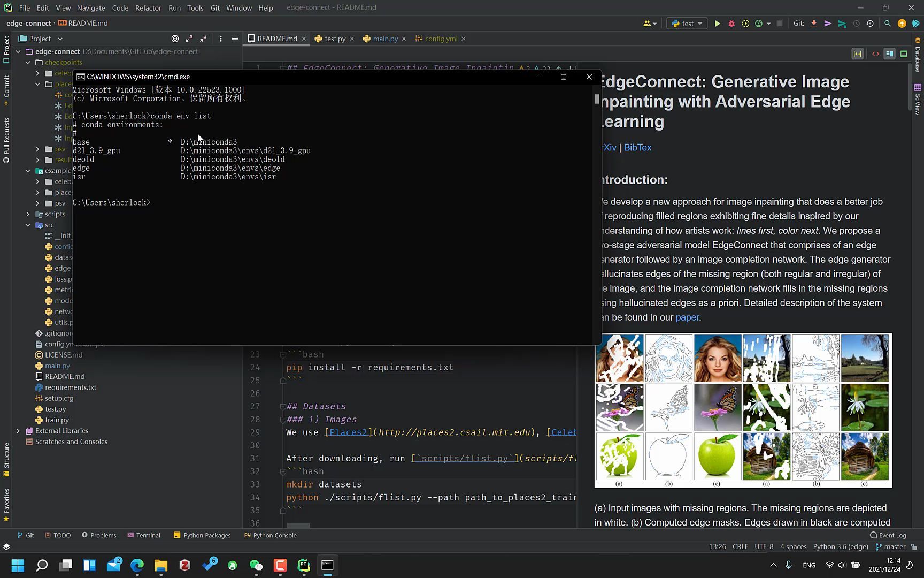
Task: Click the Git rollback icon
Action: [870, 24]
